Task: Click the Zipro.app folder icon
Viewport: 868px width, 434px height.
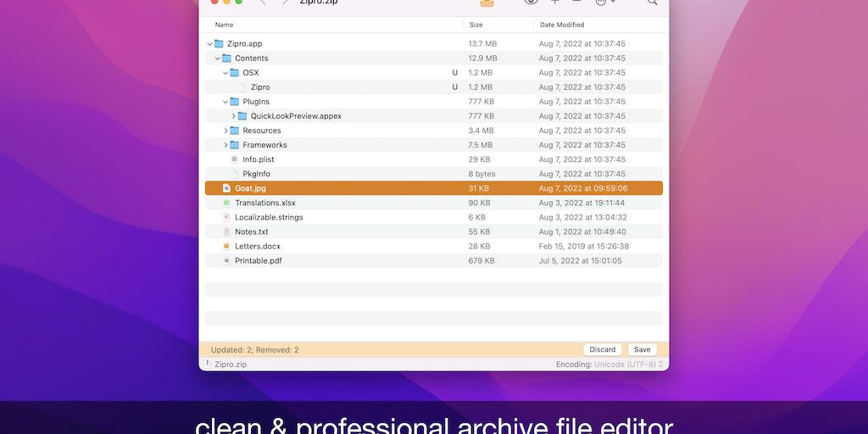Action: pyautogui.click(x=219, y=43)
